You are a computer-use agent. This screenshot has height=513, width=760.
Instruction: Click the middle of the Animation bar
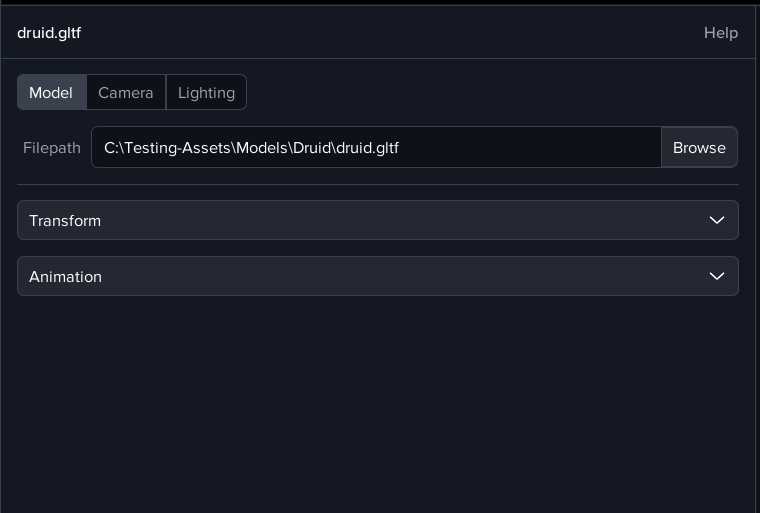point(378,276)
